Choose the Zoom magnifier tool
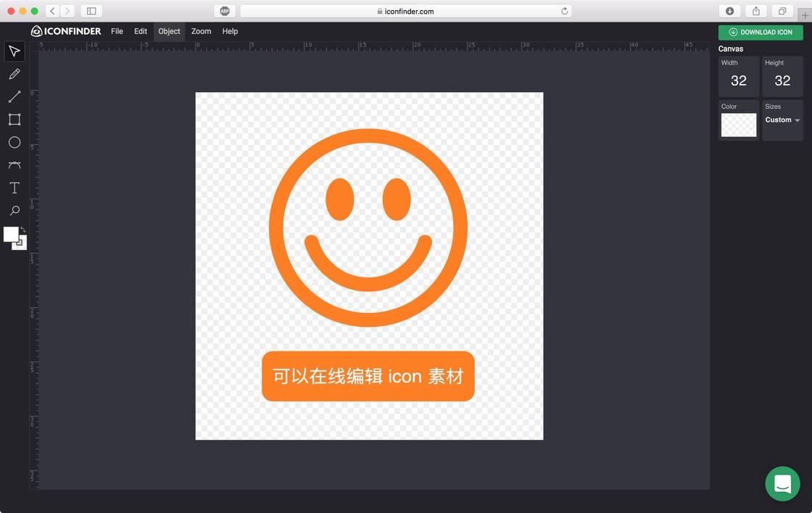 click(x=14, y=211)
